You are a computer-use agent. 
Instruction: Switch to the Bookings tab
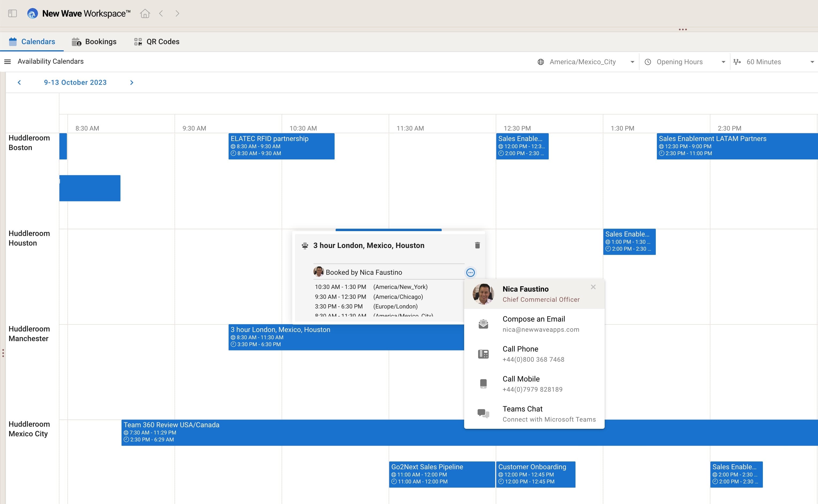pos(94,41)
